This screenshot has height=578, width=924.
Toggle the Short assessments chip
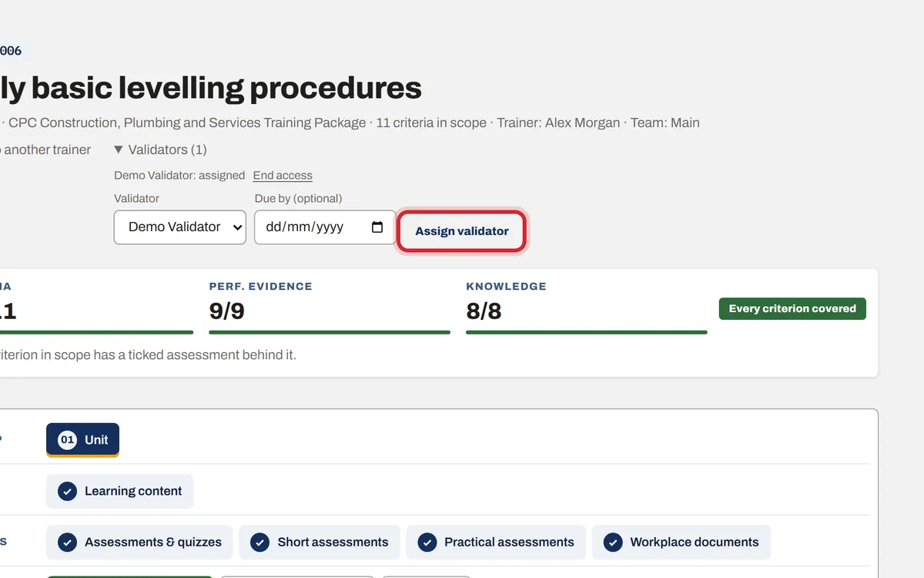point(320,542)
